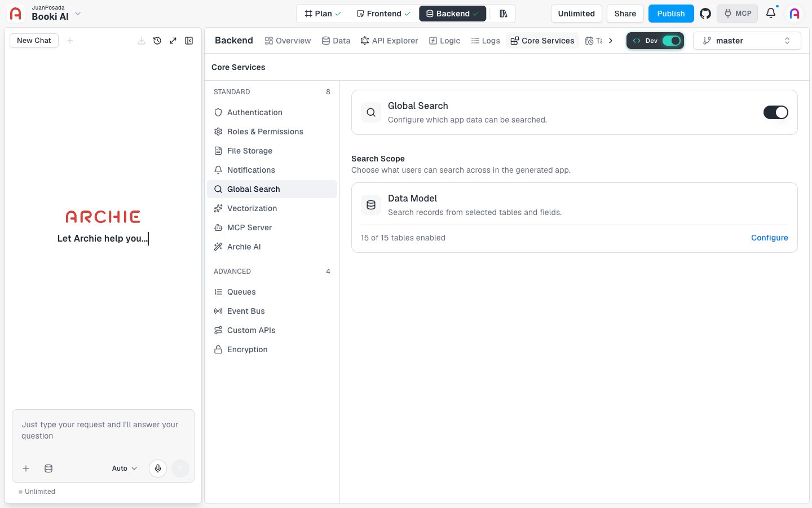Select Event Bus under Advanced
This screenshot has height=508, width=812.
(272, 311)
